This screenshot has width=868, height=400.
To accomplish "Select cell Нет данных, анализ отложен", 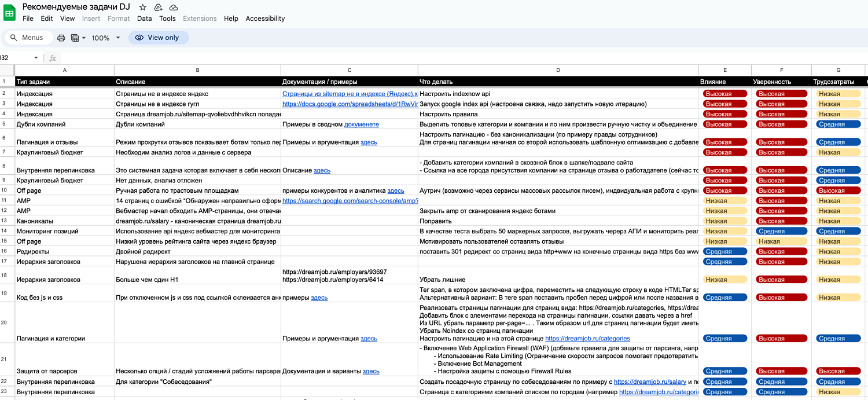I will [x=197, y=181].
